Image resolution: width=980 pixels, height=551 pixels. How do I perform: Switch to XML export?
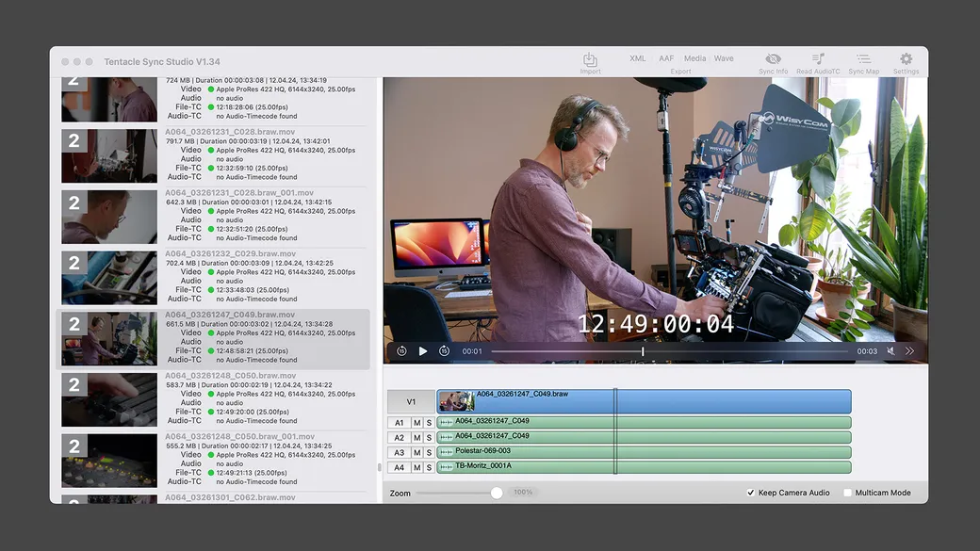click(637, 57)
